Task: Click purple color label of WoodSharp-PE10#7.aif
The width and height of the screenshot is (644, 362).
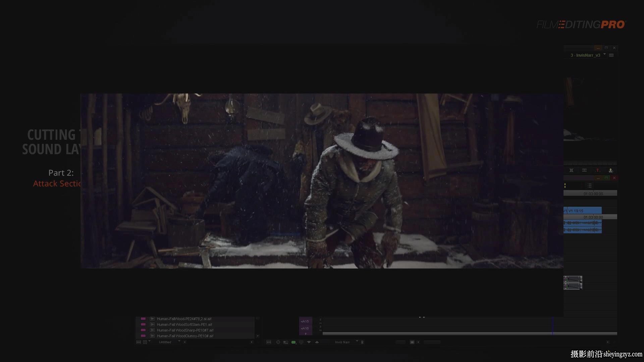Action: pyautogui.click(x=143, y=330)
